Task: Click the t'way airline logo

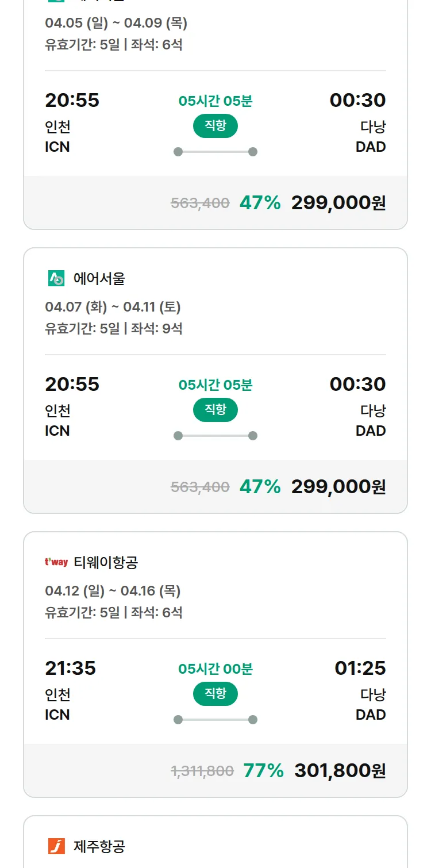Action: (56, 562)
